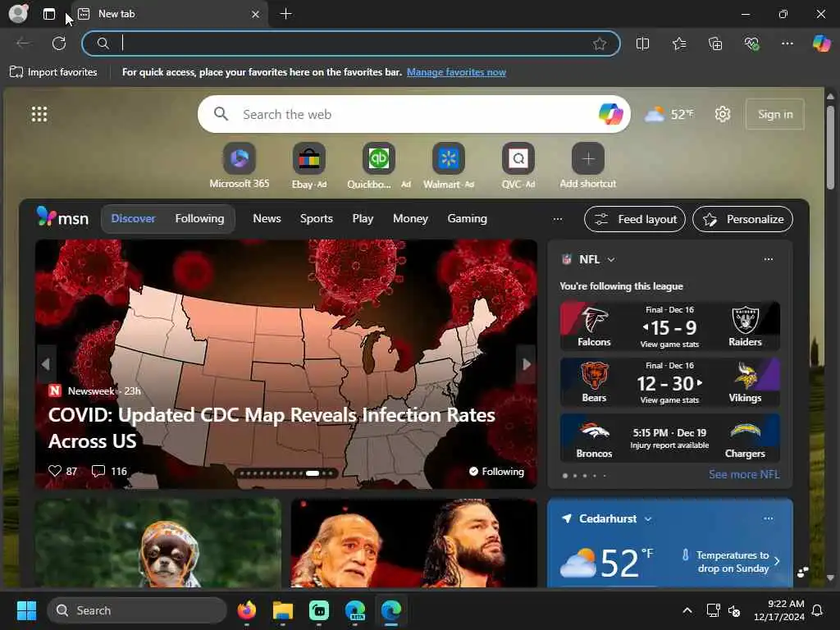The image size is (840, 630).
Task: Open page settings gear
Action: pyautogui.click(x=722, y=114)
